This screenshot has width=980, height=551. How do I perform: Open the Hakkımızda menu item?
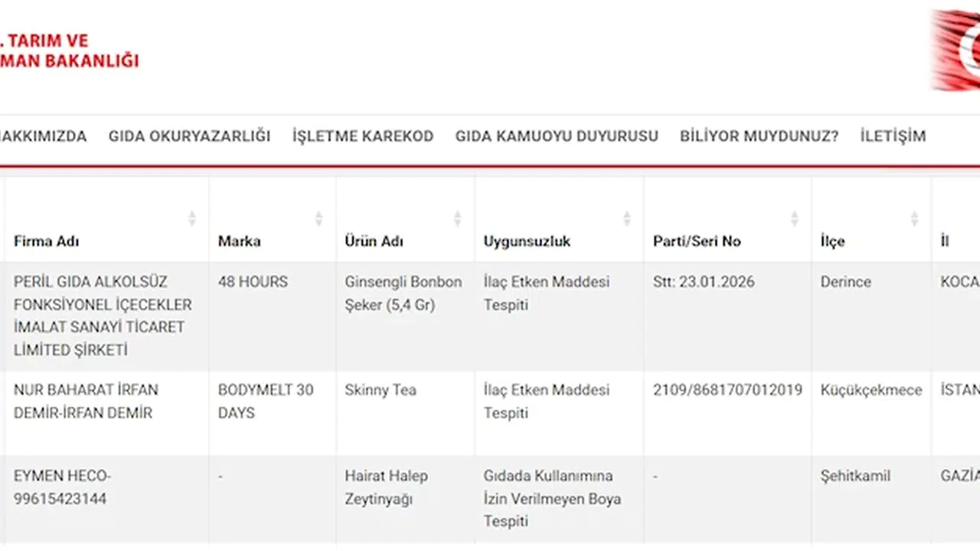pos(42,136)
